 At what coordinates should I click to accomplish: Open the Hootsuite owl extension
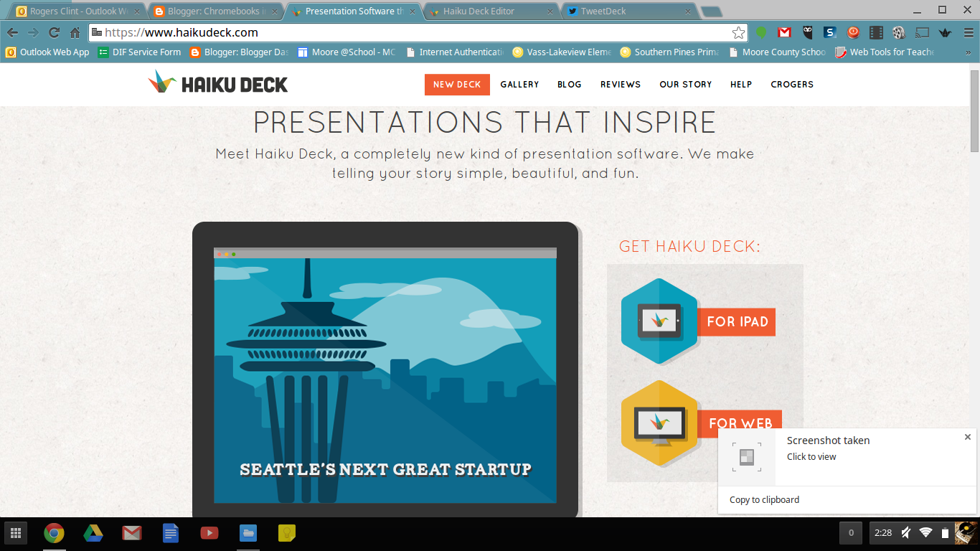click(807, 32)
